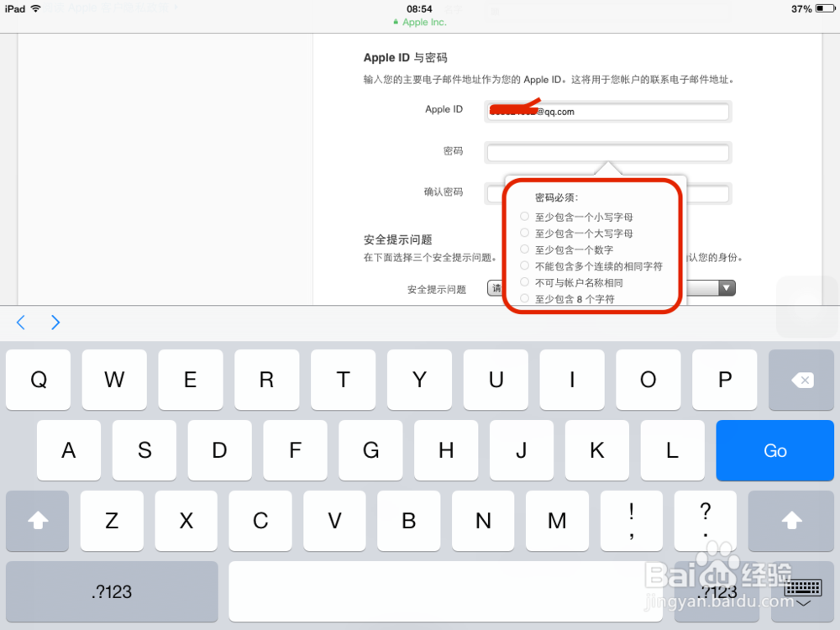Tap the J key
Viewport: 840px width, 630px height.
click(522, 450)
